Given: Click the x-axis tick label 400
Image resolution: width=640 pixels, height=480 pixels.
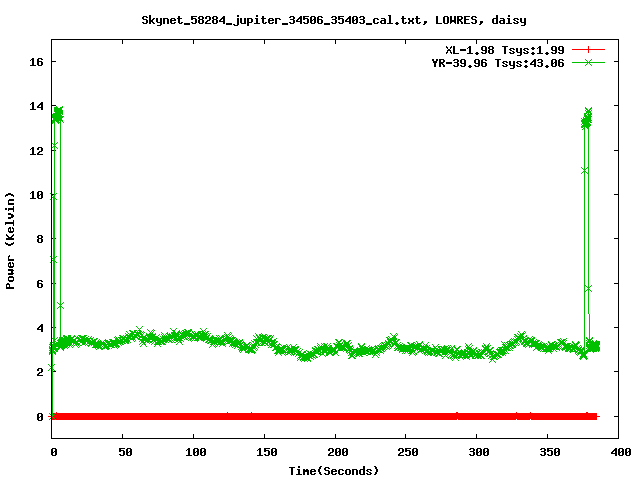Looking at the screenshot, I should (x=620, y=452).
